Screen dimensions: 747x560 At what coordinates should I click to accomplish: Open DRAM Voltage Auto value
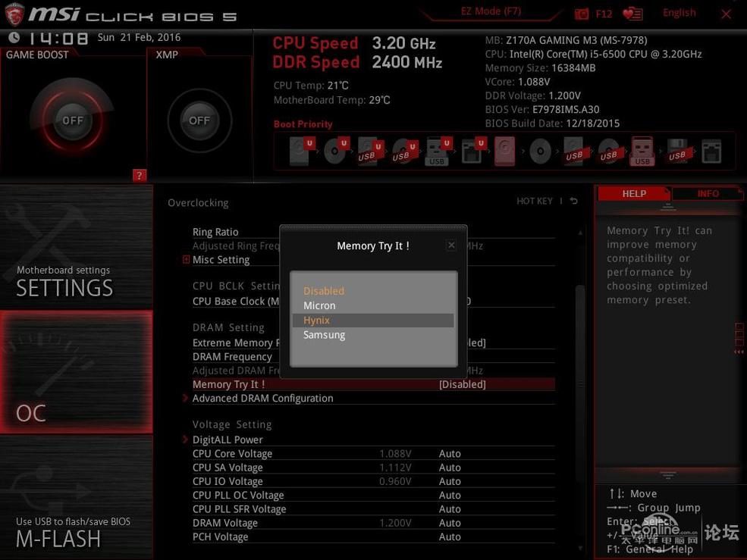(450, 523)
